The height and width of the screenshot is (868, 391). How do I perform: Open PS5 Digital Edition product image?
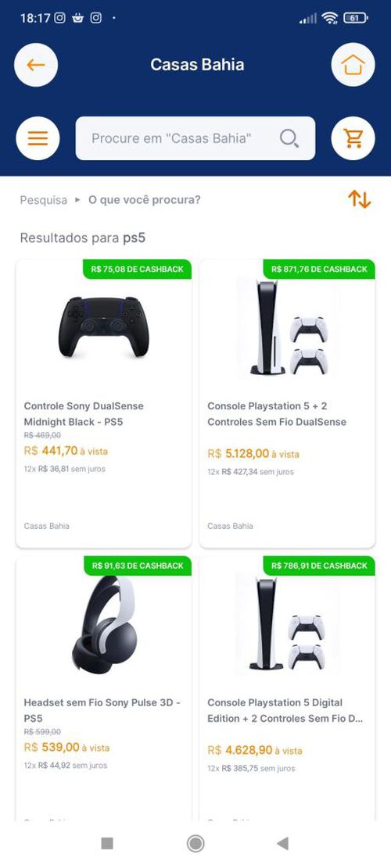pos(288,624)
